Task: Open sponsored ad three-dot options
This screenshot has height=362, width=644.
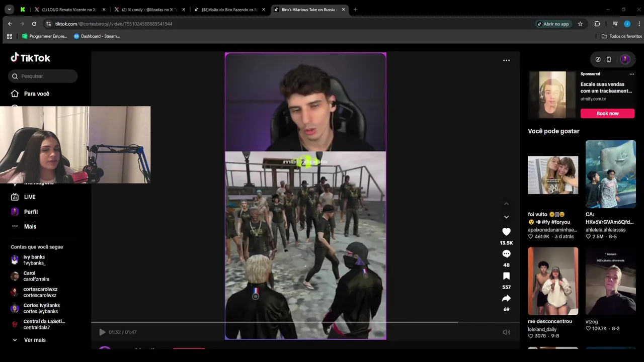Action: [632, 74]
